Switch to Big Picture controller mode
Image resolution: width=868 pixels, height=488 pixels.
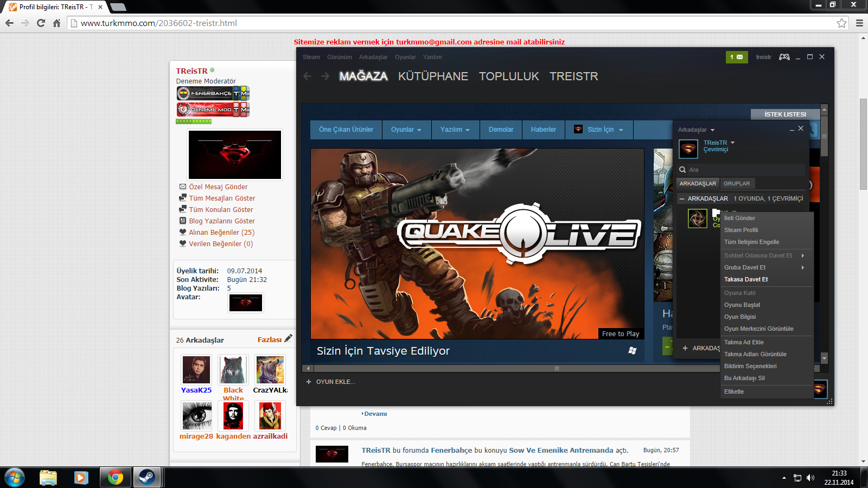(784, 57)
